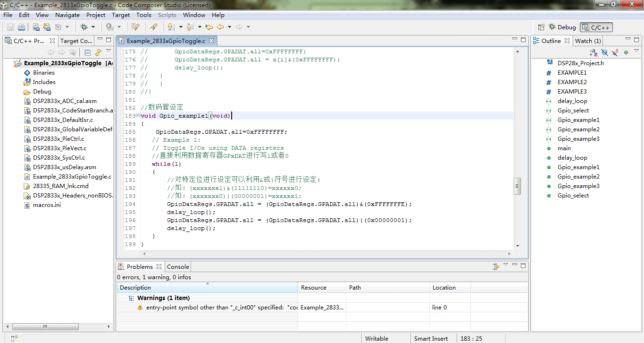Toggle Hide Fields filter in Outline
644x343 pixels.
click(x=604, y=52)
